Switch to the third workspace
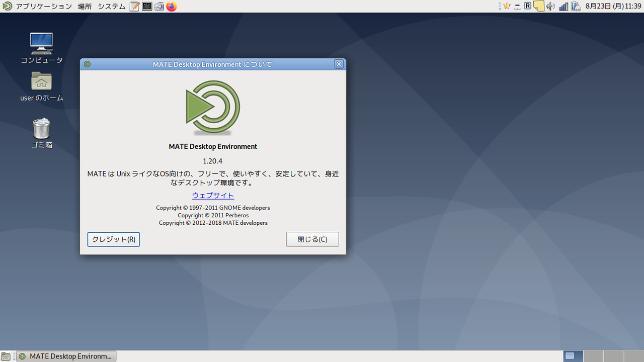Viewport: 644px width, 362px height. click(x=613, y=356)
